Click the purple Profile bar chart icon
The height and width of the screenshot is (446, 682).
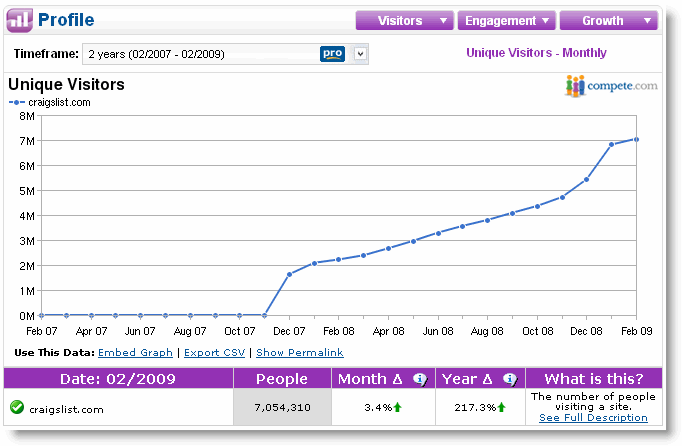click(20, 20)
